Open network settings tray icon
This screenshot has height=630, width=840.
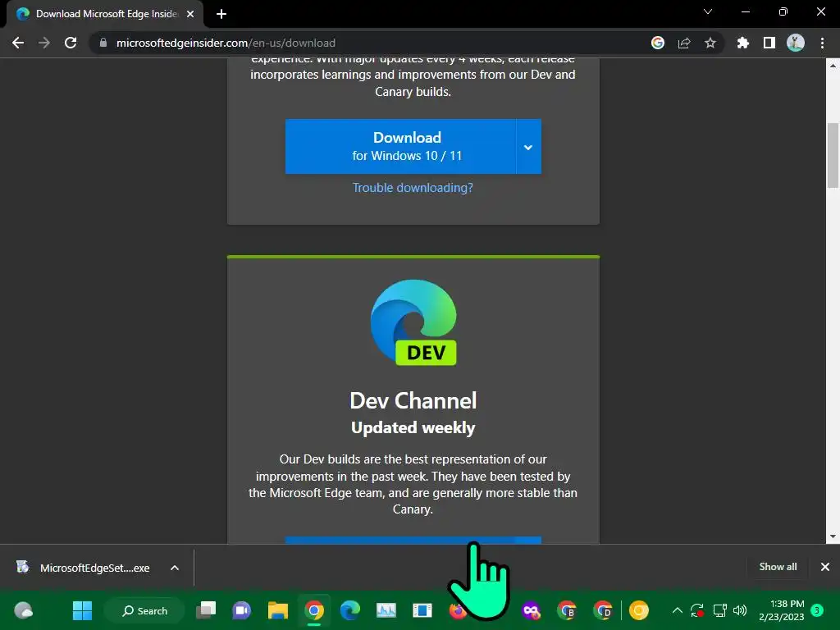(x=719, y=610)
